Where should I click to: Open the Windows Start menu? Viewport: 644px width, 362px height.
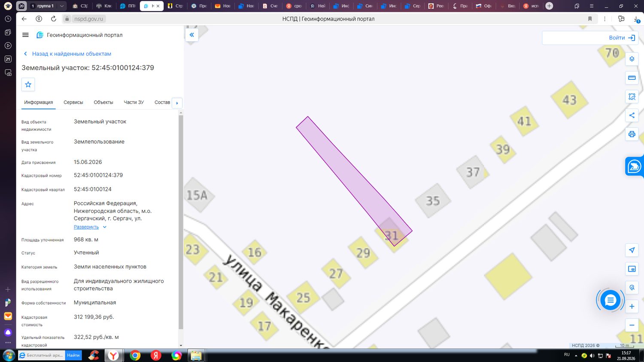tap(9, 356)
